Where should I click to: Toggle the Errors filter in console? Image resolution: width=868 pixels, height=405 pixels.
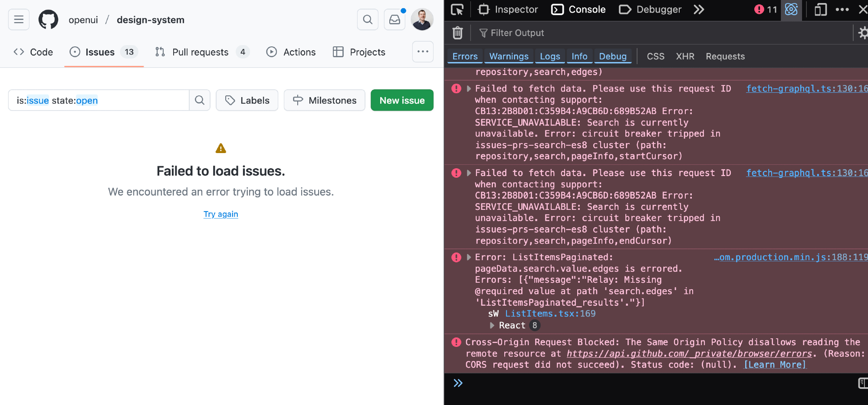465,56
